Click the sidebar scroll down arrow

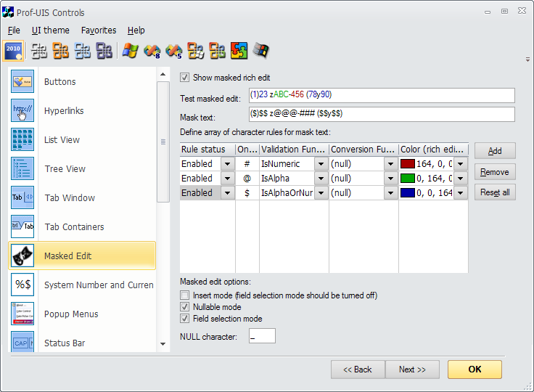tap(163, 344)
